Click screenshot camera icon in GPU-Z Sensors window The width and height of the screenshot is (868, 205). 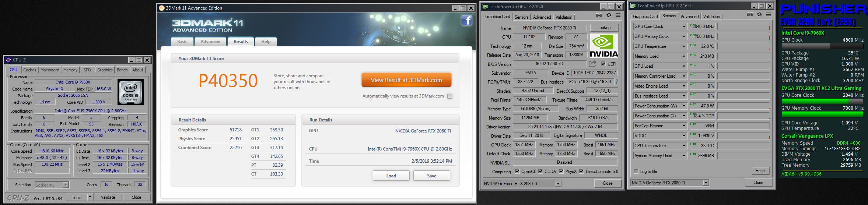[750, 15]
